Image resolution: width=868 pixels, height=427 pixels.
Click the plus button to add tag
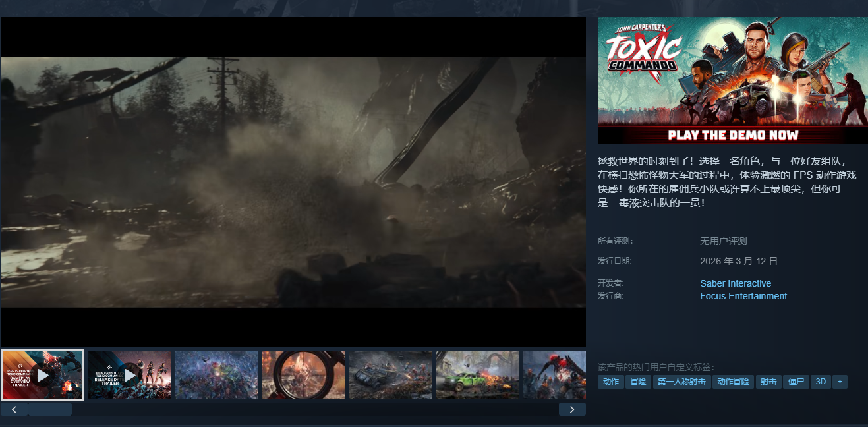point(839,382)
